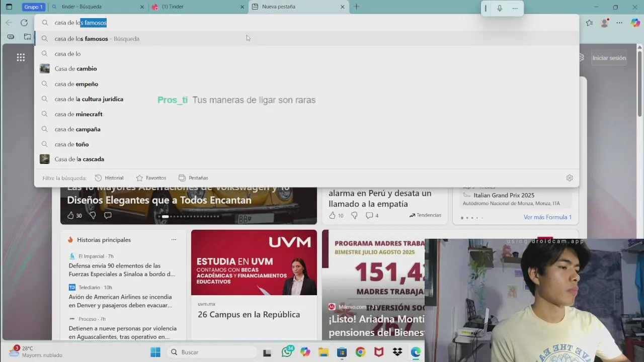The image size is (644, 362).
Task: Select suggestion Casa de cambio
Action: click(306, 69)
